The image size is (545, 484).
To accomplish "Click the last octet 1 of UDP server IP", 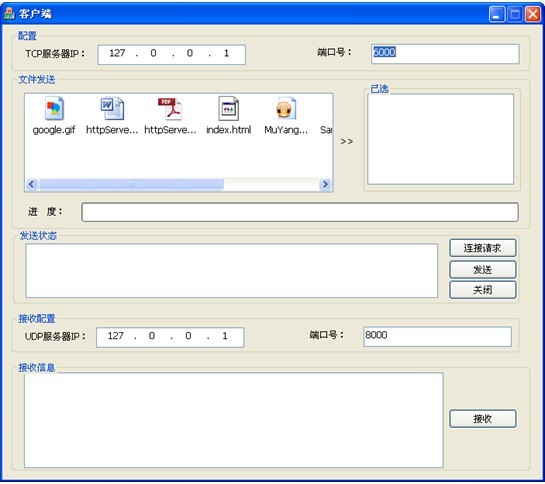I will [x=225, y=336].
